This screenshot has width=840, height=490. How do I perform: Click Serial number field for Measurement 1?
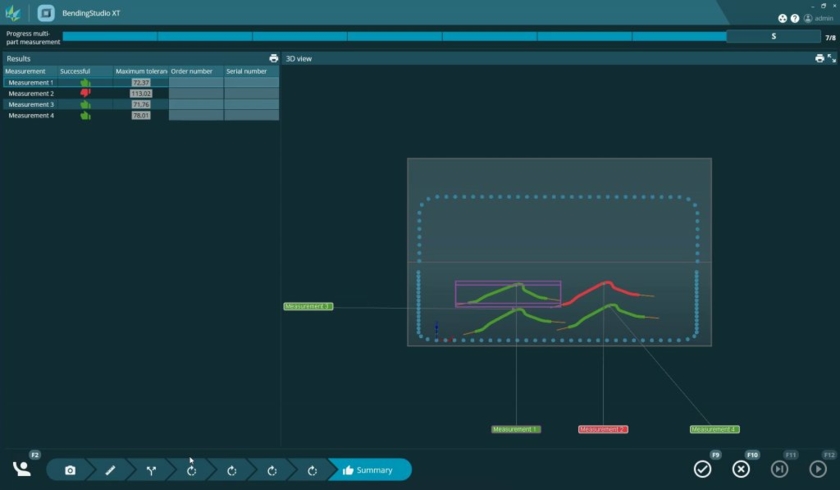(252, 82)
